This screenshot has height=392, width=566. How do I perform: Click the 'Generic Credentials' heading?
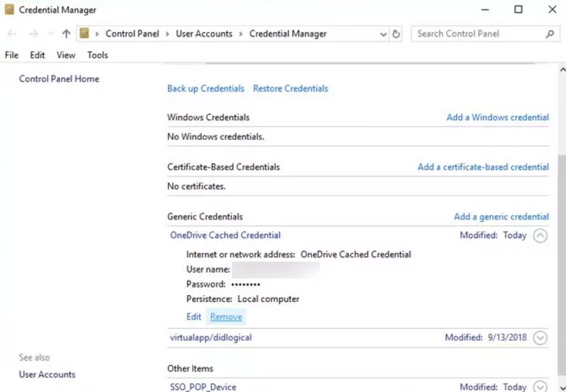pyautogui.click(x=205, y=217)
